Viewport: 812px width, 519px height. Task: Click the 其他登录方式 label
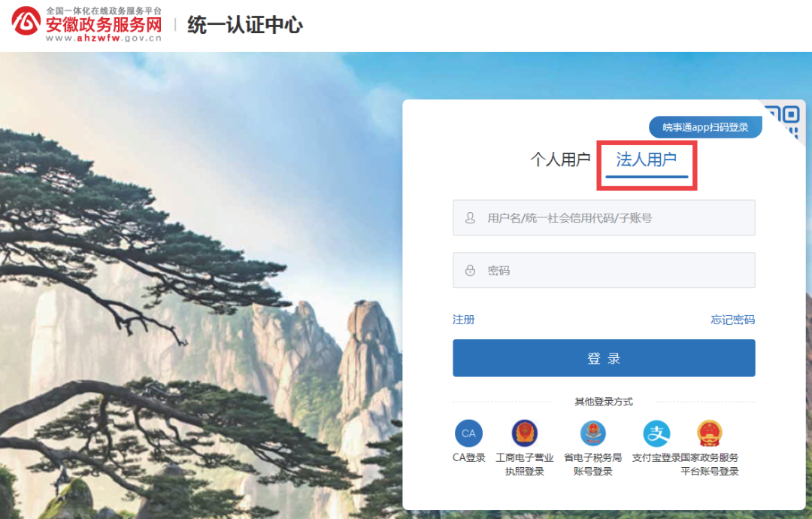[x=604, y=402]
